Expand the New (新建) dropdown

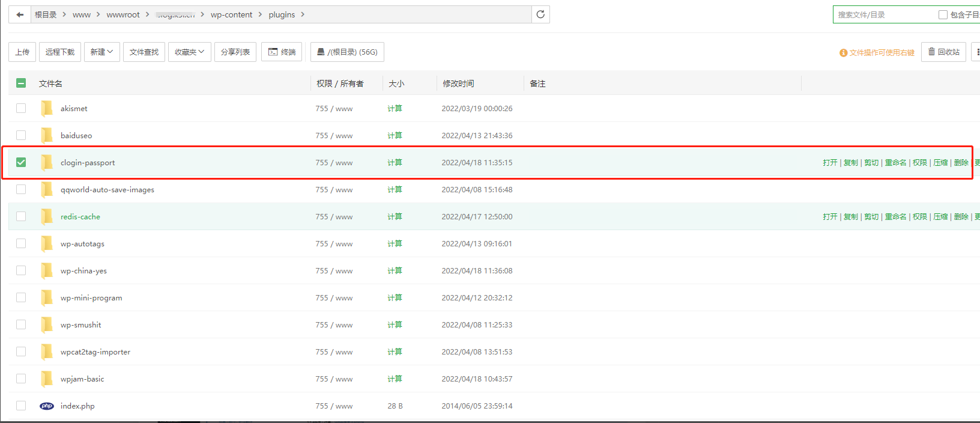click(x=101, y=52)
